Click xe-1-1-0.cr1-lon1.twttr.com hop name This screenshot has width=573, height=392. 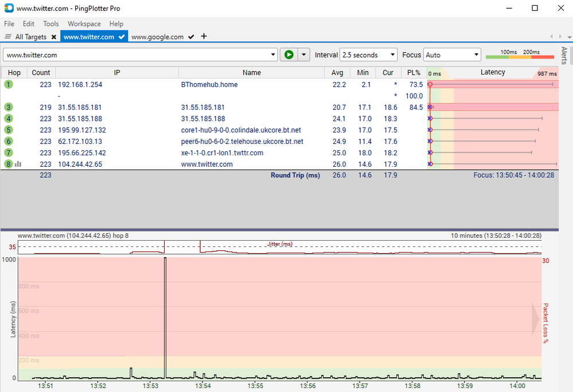pyautogui.click(x=222, y=153)
